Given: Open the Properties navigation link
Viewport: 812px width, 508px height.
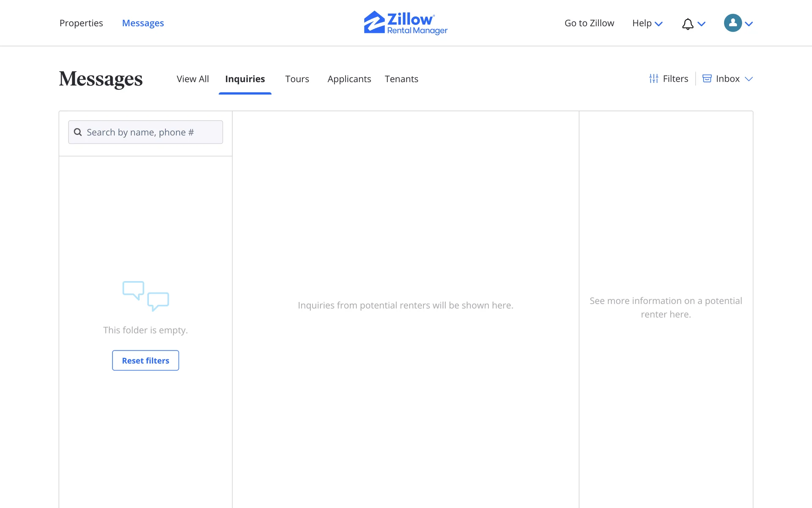Looking at the screenshot, I should point(81,23).
